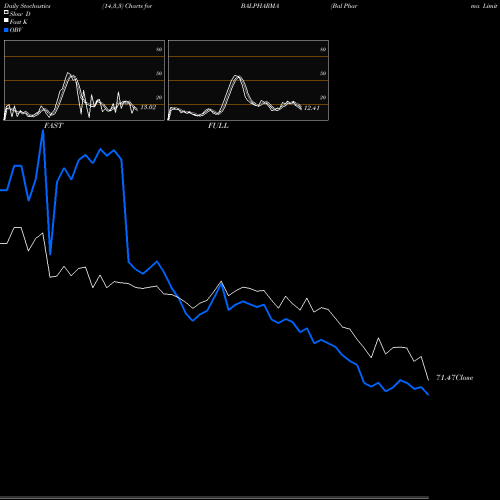Click the FAST chart caption
The width and height of the screenshot is (500, 500).
53,126
